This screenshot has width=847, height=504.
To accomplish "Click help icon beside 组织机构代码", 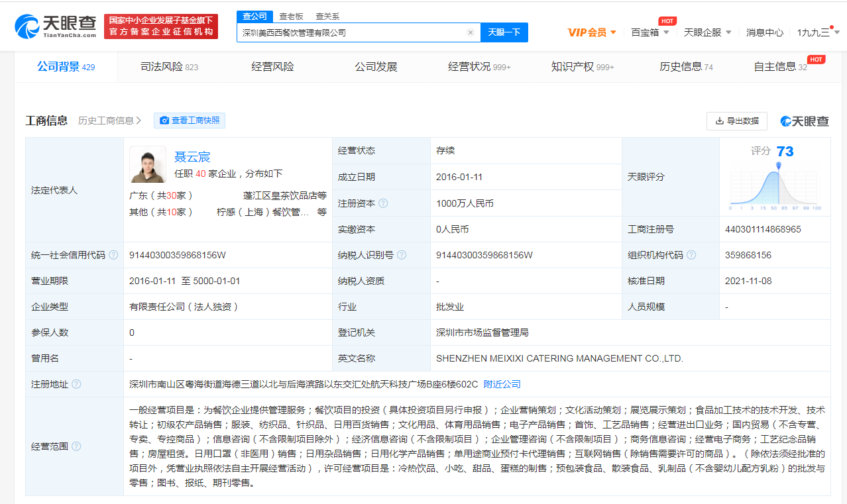I will (691, 255).
